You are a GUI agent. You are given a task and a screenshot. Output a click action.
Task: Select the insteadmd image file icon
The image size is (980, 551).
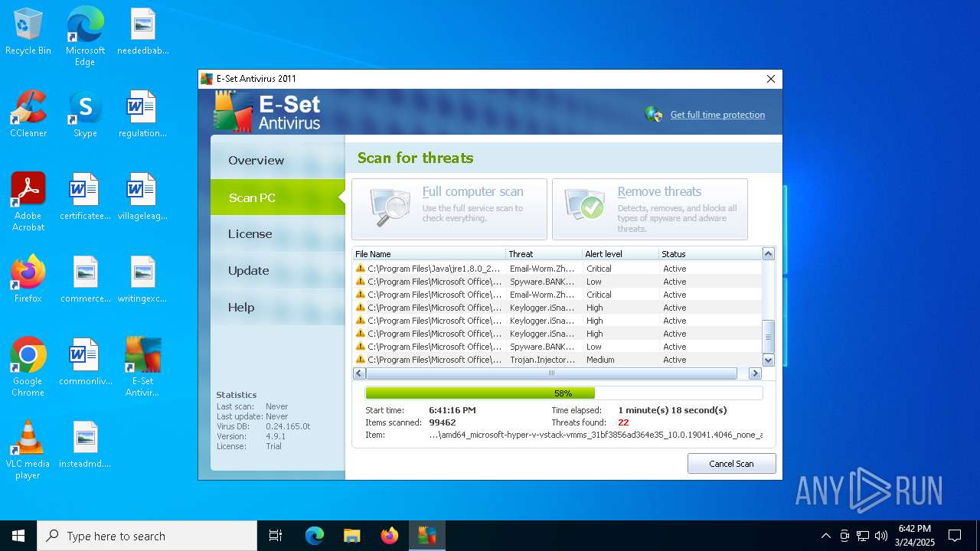(x=85, y=445)
